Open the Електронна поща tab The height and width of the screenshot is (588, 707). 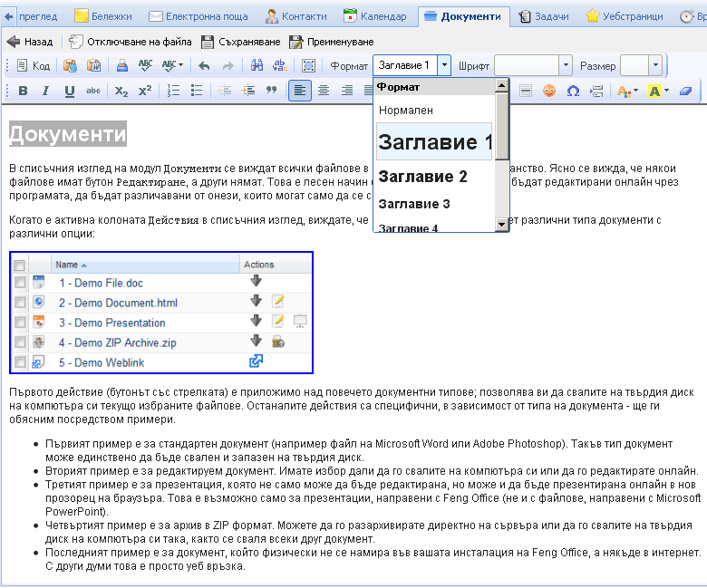199,16
